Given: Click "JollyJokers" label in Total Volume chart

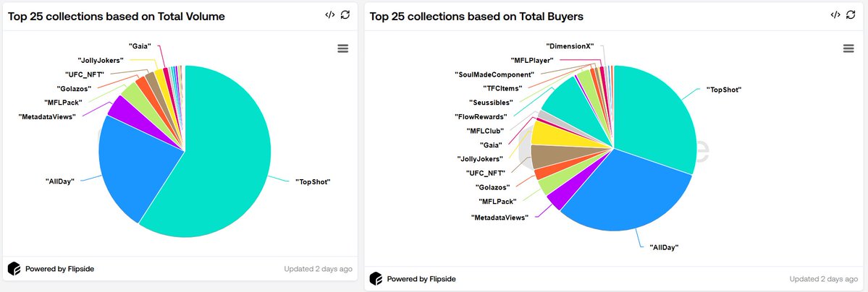Looking at the screenshot, I should [x=101, y=60].
